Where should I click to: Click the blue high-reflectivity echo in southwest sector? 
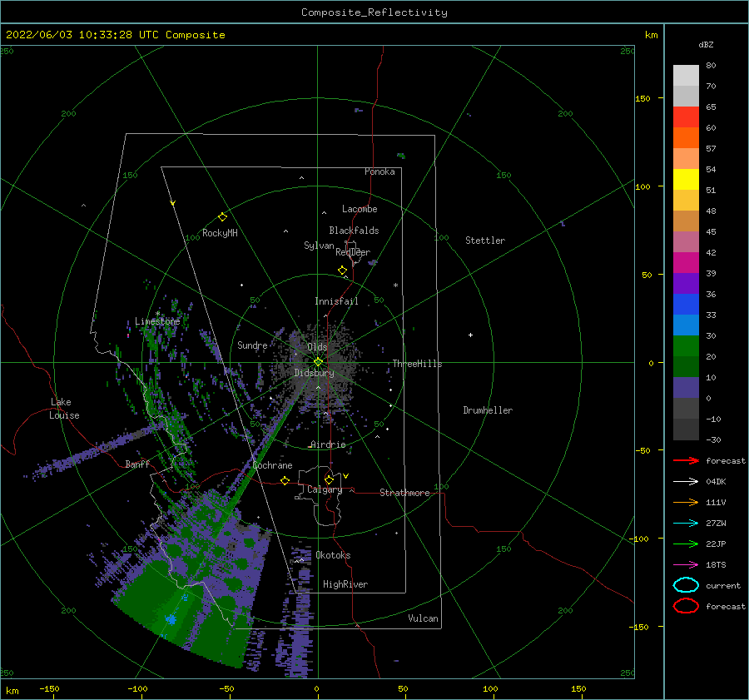[170, 620]
